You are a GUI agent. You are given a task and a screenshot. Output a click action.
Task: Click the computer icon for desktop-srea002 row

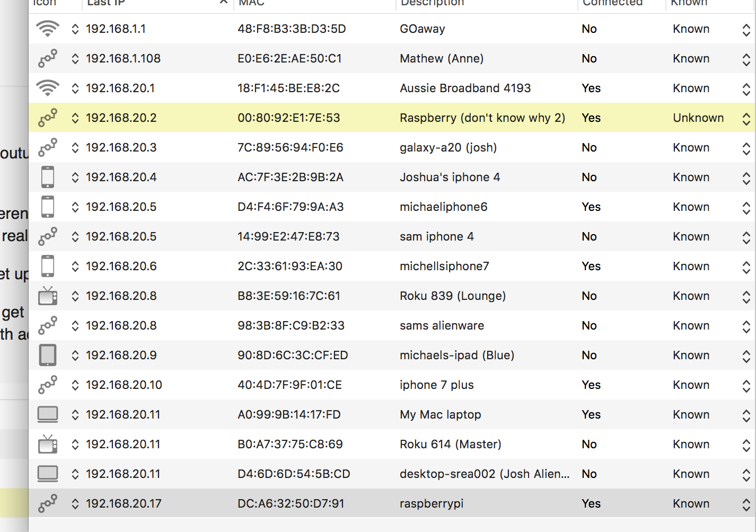[48, 474]
